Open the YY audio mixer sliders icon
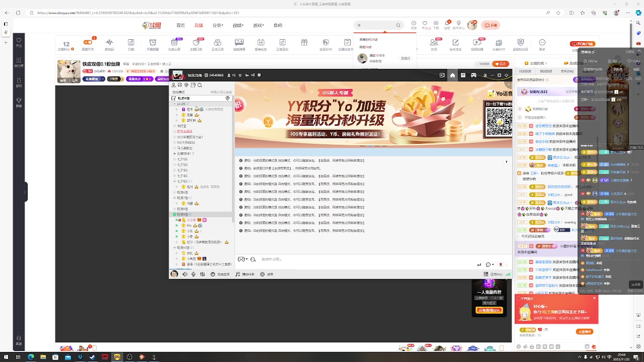644x362 pixels. [202, 274]
